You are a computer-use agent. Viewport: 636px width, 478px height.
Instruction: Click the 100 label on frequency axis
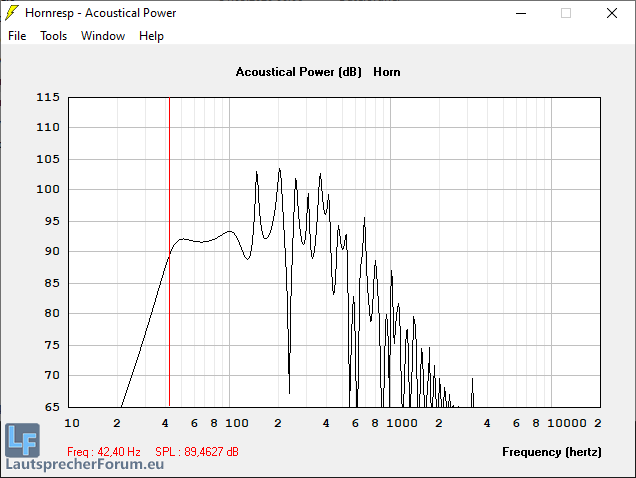pyautogui.click(x=237, y=423)
